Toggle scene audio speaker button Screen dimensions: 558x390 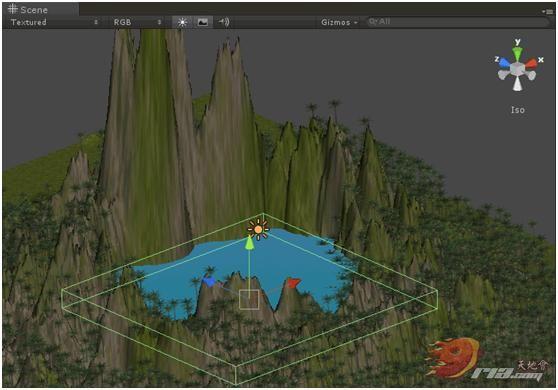coord(224,22)
